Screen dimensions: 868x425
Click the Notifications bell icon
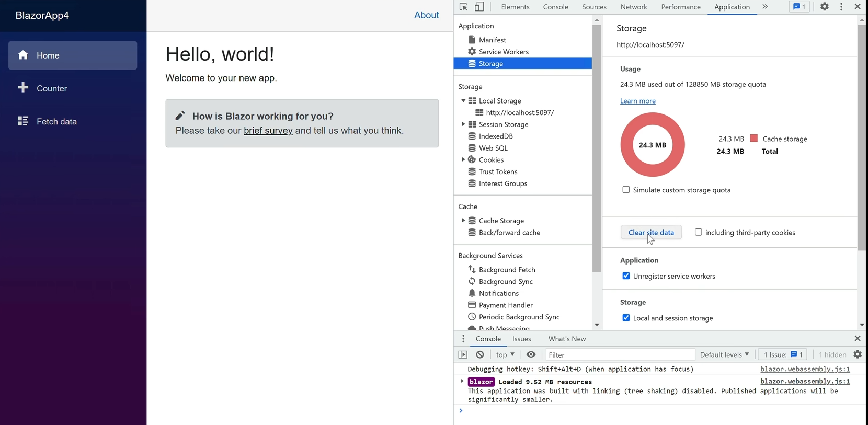pyautogui.click(x=472, y=293)
